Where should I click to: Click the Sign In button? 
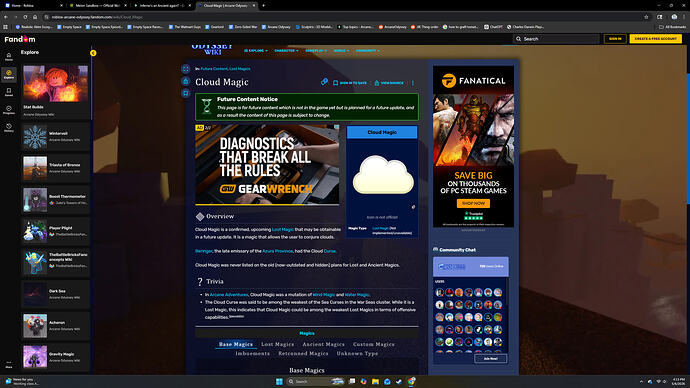615,39
